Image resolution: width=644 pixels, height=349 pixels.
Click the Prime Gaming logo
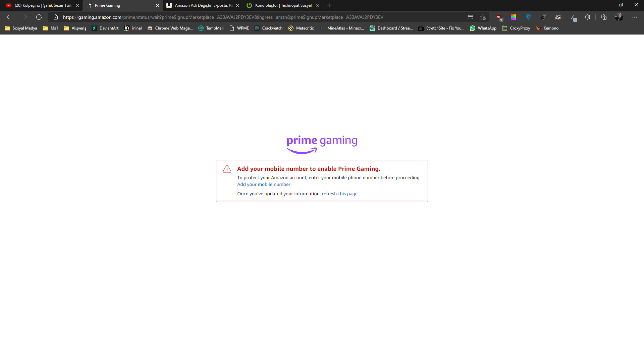[322, 144]
